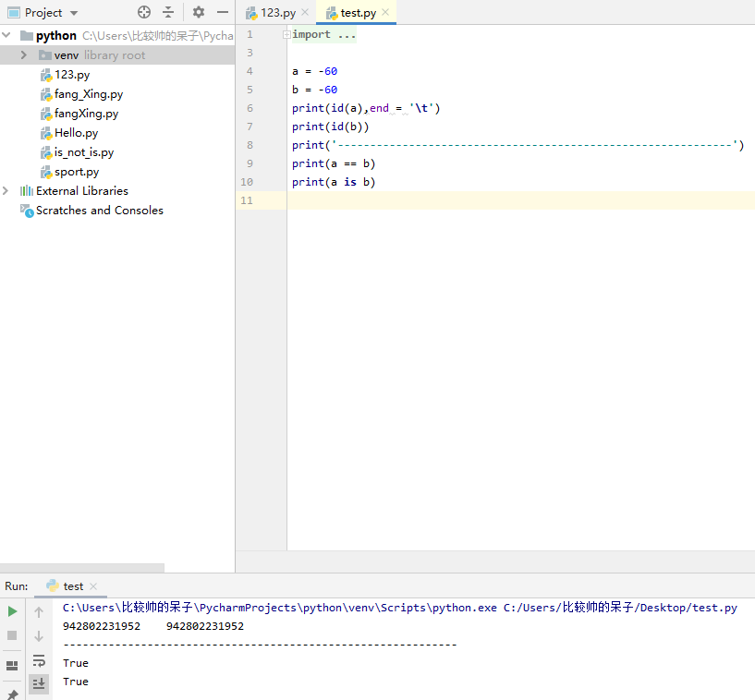The image size is (755, 700).
Task: Close the test run tab
Action: [93, 586]
